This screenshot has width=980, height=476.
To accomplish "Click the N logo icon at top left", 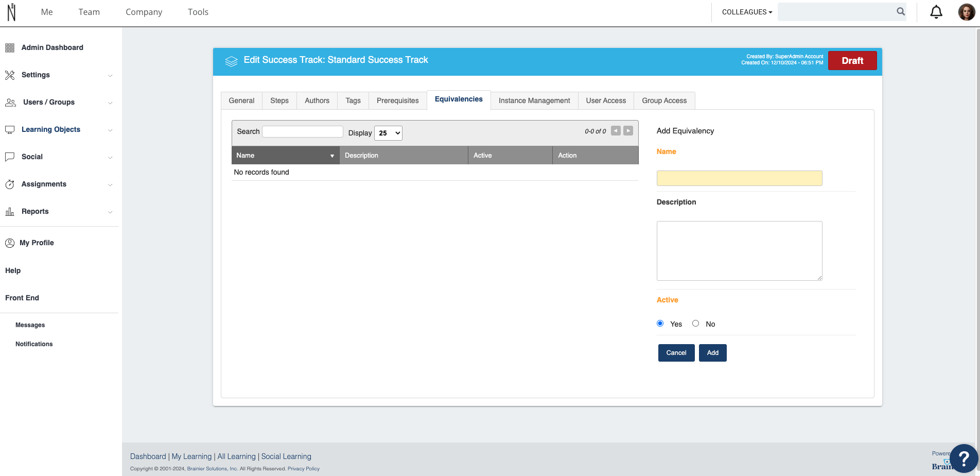I will [11, 12].
